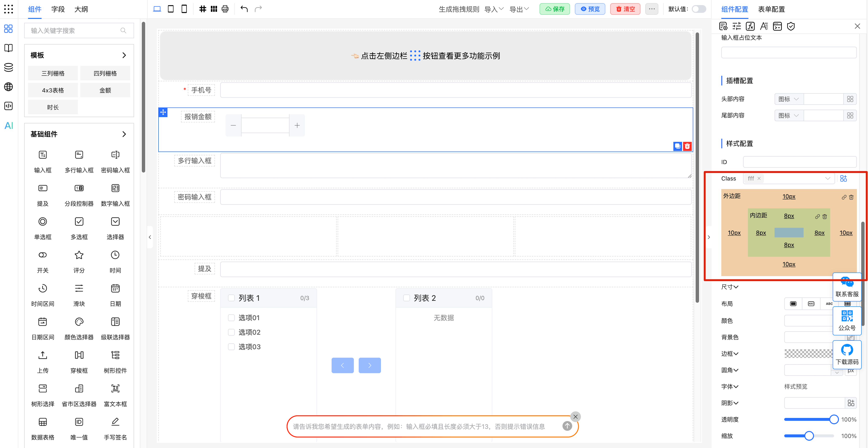Open the AI assistant in sidebar
Image resolution: width=868 pixels, height=448 pixels.
[x=8, y=125]
